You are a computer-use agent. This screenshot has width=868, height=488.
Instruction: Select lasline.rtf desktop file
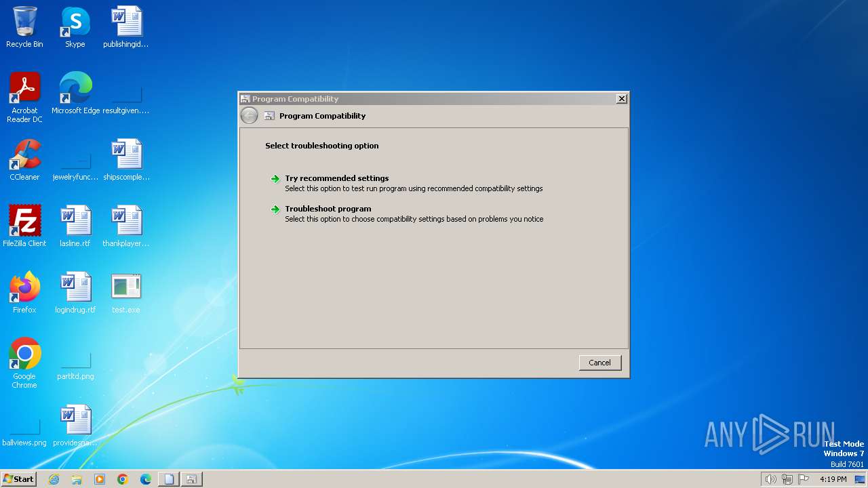click(75, 227)
